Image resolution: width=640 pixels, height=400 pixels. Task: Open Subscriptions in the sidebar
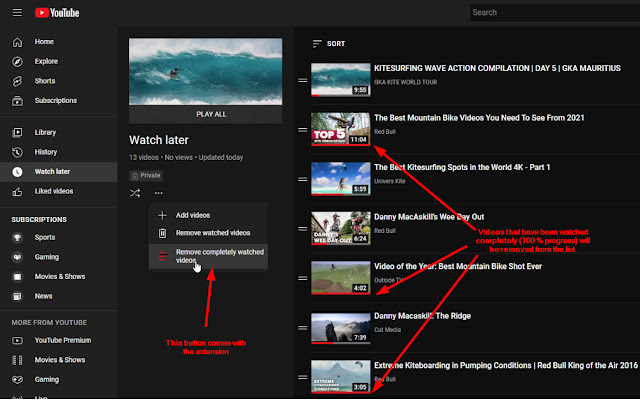point(59,100)
